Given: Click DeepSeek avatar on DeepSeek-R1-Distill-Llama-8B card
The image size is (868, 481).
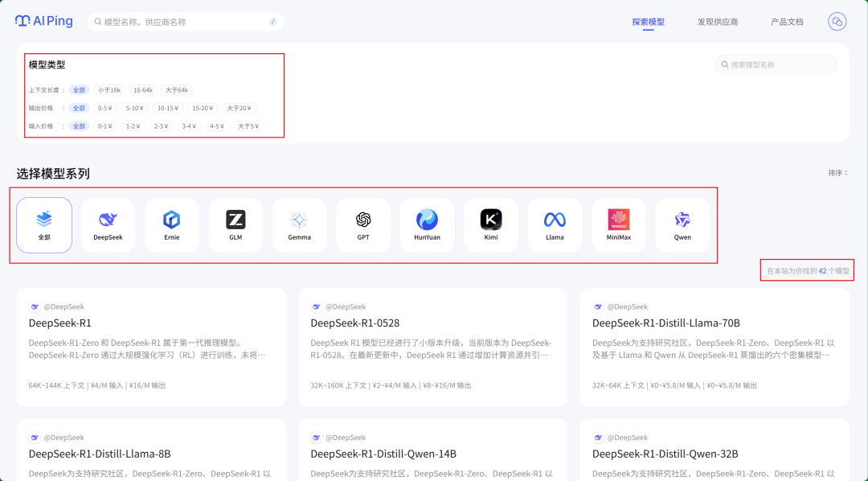Looking at the screenshot, I should click(35, 438).
